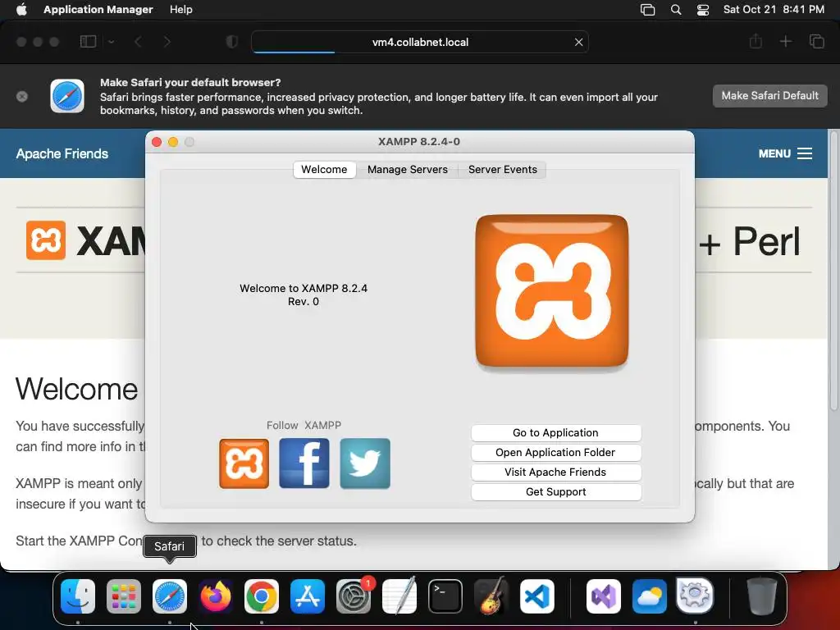Click the screen mirroring menu bar icon
Viewport: 840px width, 630px height.
[648, 10]
